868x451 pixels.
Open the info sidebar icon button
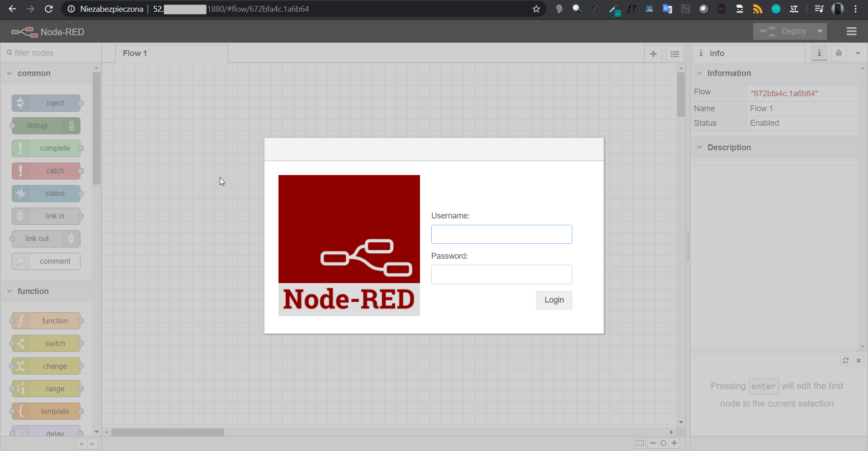click(819, 53)
